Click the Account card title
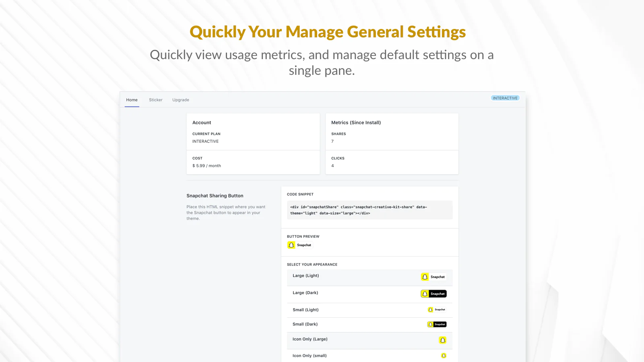The width and height of the screenshot is (644, 362). (x=202, y=123)
